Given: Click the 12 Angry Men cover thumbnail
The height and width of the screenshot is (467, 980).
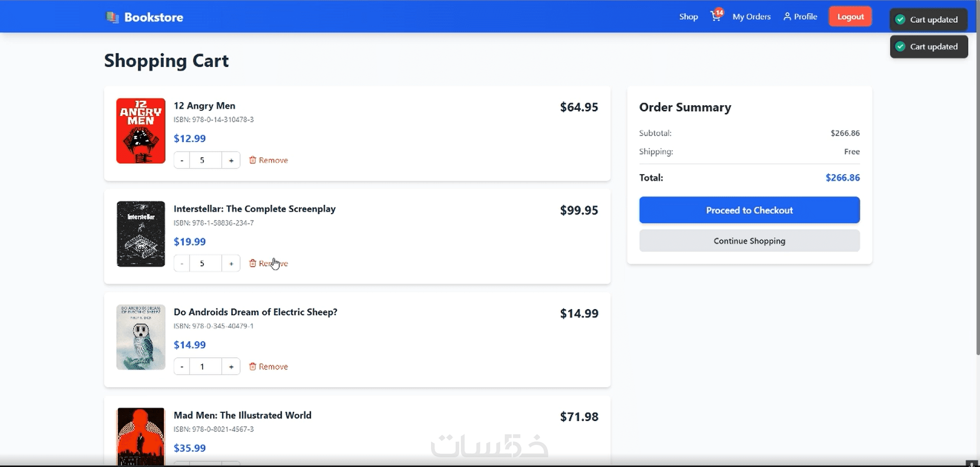Looking at the screenshot, I should coord(141,131).
